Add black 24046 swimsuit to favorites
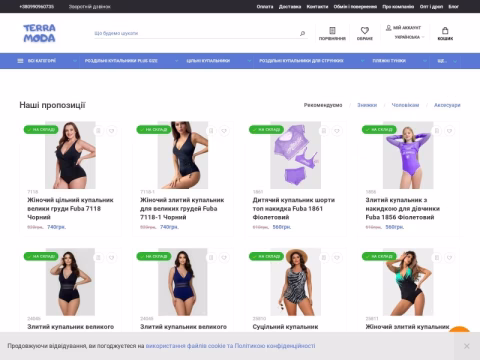 tap(112, 257)
